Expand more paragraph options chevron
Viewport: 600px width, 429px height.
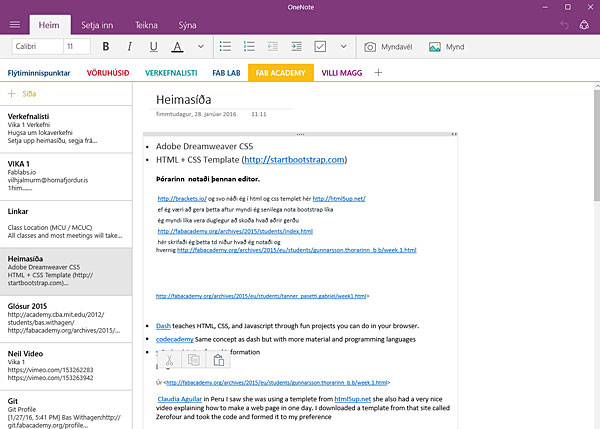344,47
